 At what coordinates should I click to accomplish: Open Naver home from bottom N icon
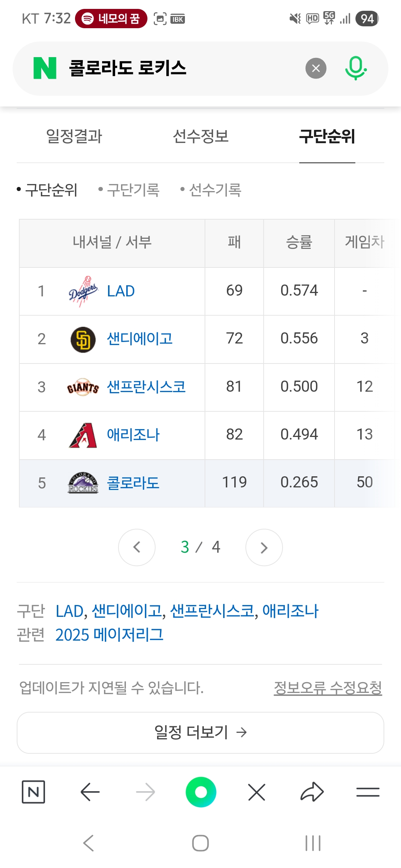click(x=33, y=792)
